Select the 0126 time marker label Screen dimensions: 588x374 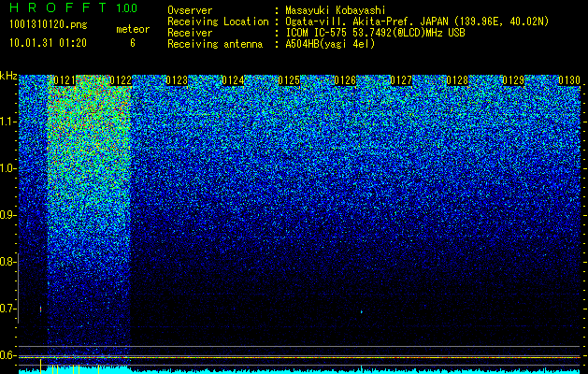345,80
